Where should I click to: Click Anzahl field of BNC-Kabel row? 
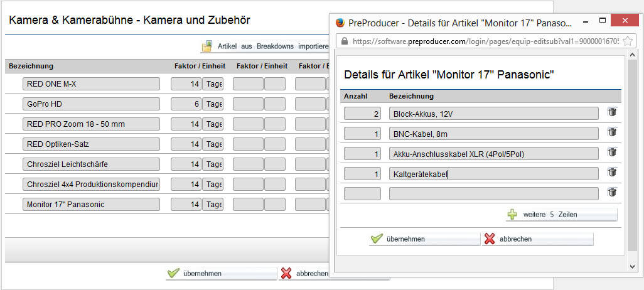pos(362,134)
